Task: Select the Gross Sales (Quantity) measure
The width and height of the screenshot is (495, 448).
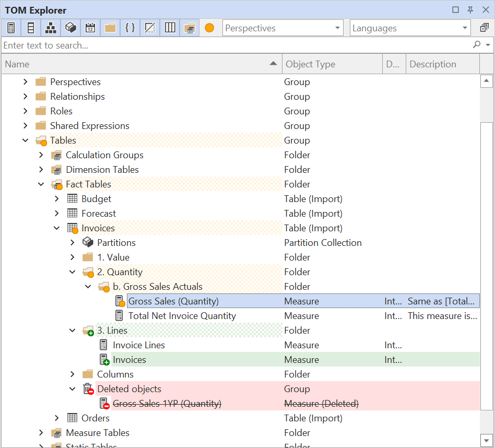Action: (173, 301)
